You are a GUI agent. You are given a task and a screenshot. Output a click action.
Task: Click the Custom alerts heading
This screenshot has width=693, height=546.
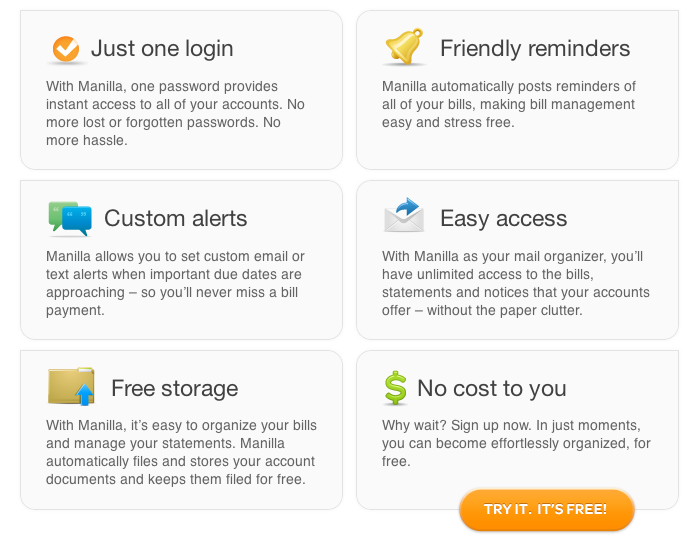point(175,218)
